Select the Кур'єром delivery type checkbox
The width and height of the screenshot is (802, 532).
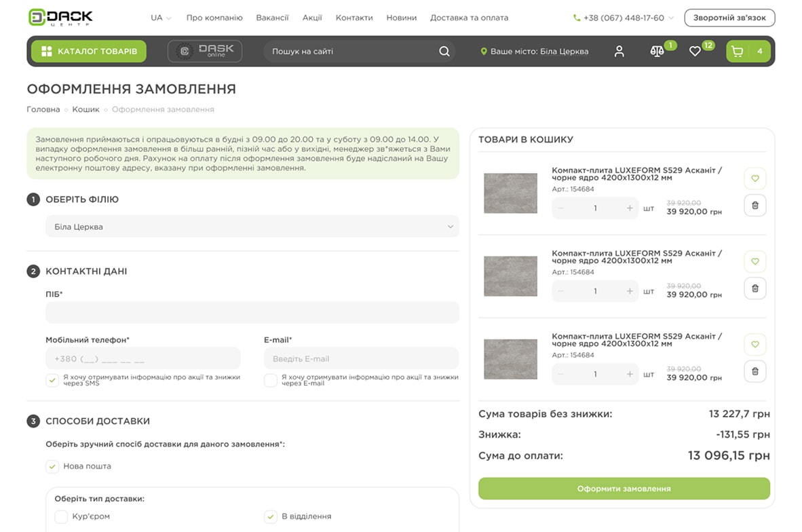point(62,516)
